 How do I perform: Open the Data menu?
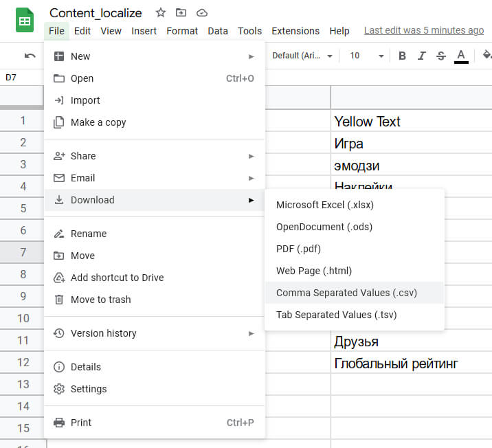coord(218,31)
